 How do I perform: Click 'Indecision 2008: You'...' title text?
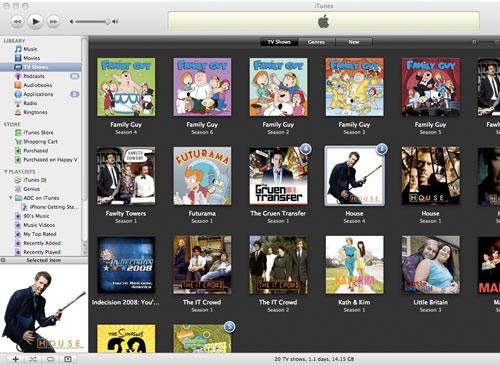pos(126,302)
